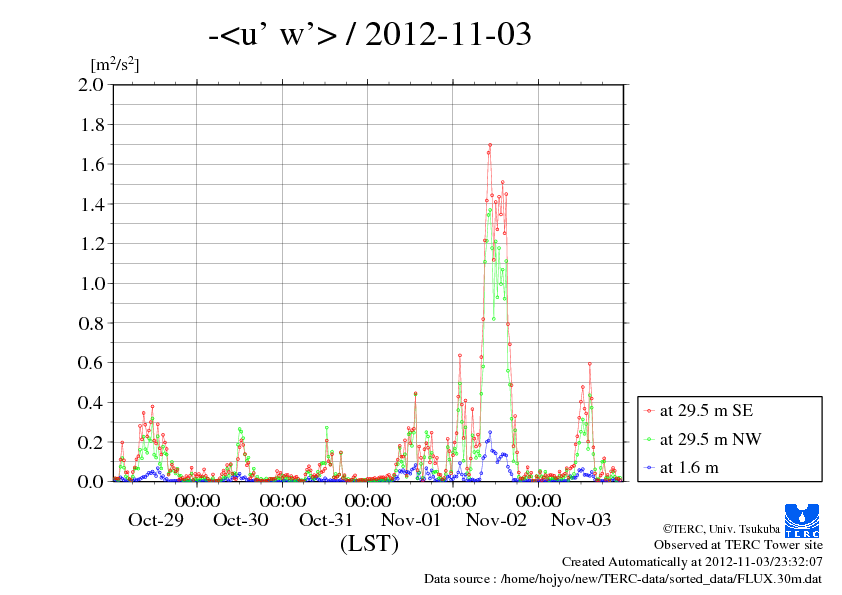Click the y-axis value 1.8
842x595 pixels.
(x=92, y=125)
